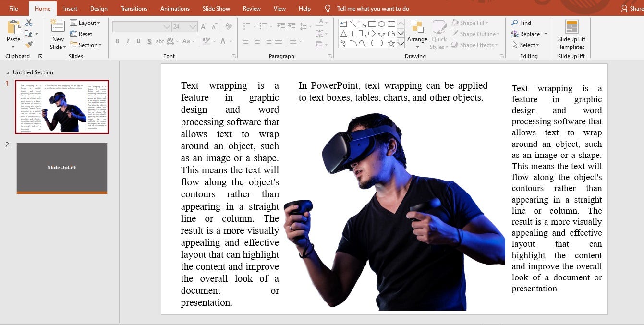Open the Layout dropdown
This screenshot has height=325, width=644.
click(85, 23)
